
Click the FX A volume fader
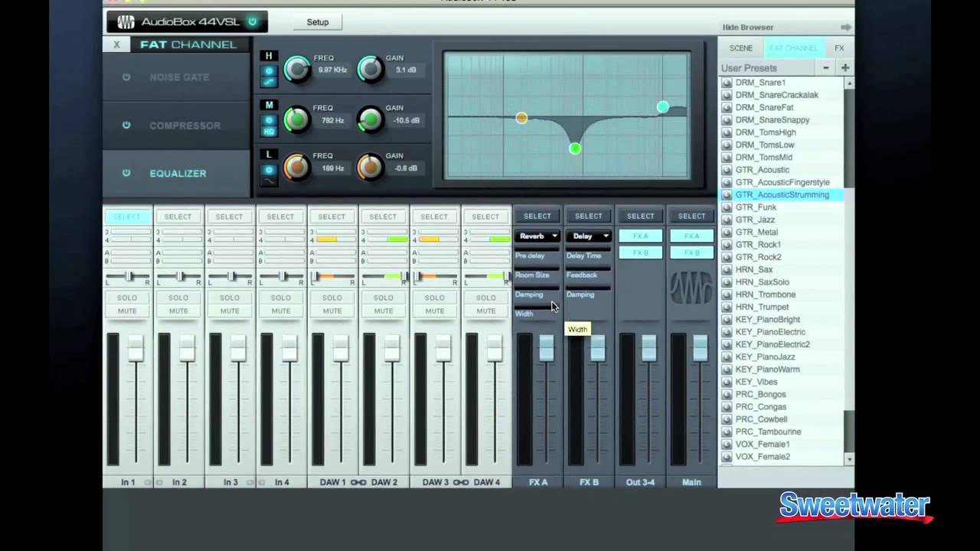point(546,347)
